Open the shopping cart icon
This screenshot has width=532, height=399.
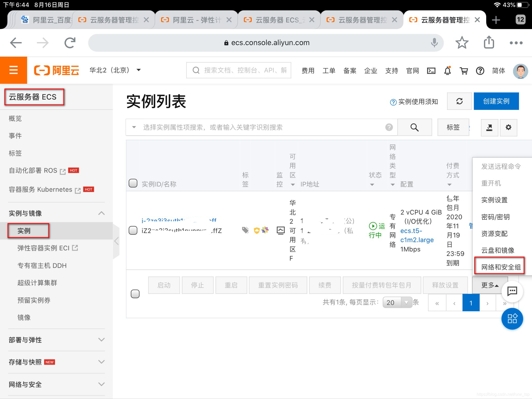pyautogui.click(x=464, y=71)
